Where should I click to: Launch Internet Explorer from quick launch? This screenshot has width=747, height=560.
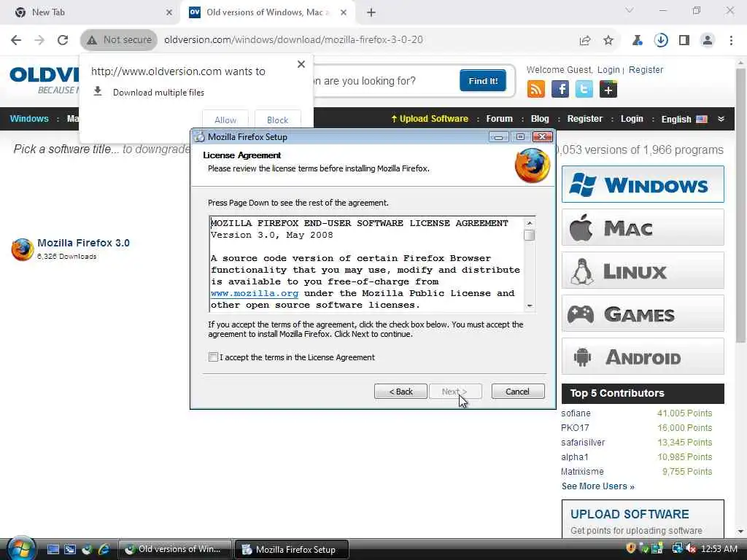click(104, 550)
